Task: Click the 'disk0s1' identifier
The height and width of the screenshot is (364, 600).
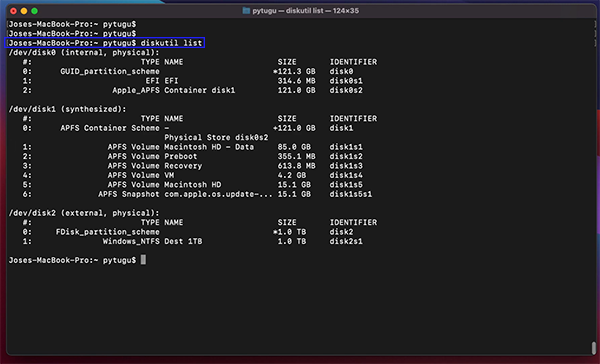Action: pyautogui.click(x=346, y=81)
